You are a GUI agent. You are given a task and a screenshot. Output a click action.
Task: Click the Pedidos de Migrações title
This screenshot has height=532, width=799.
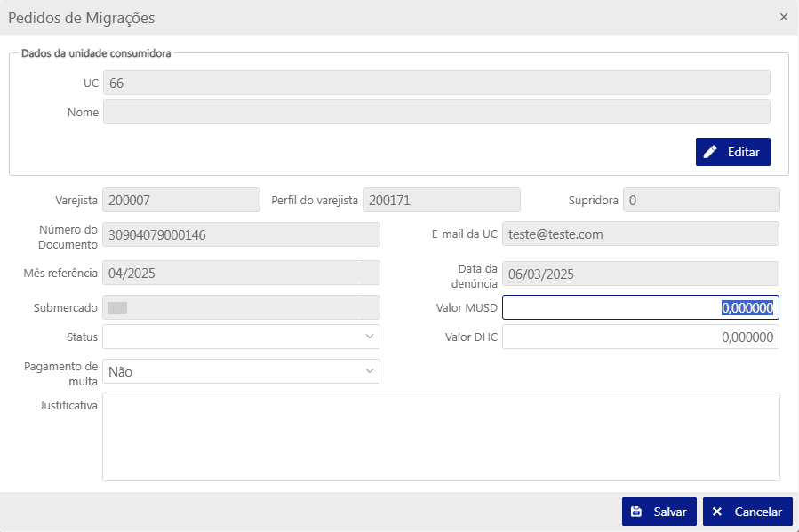[82, 18]
